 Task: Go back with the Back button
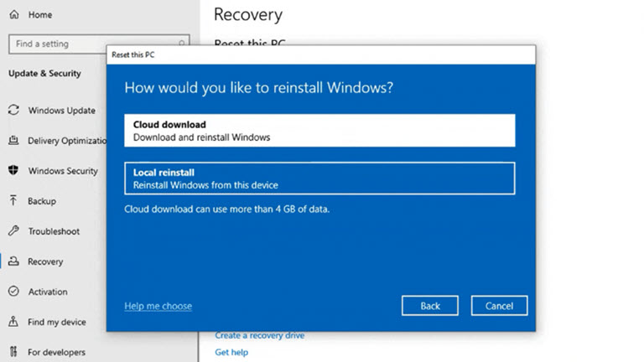tap(430, 306)
